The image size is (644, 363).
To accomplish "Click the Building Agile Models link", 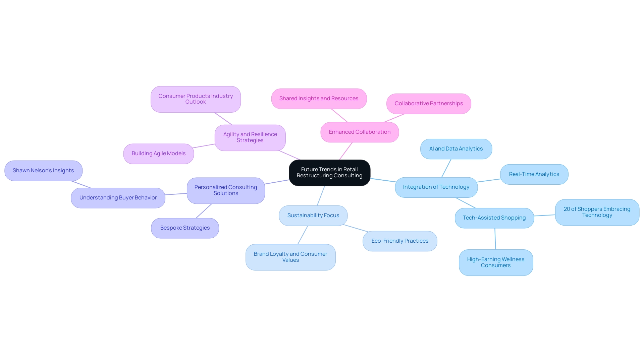I will point(158,153).
